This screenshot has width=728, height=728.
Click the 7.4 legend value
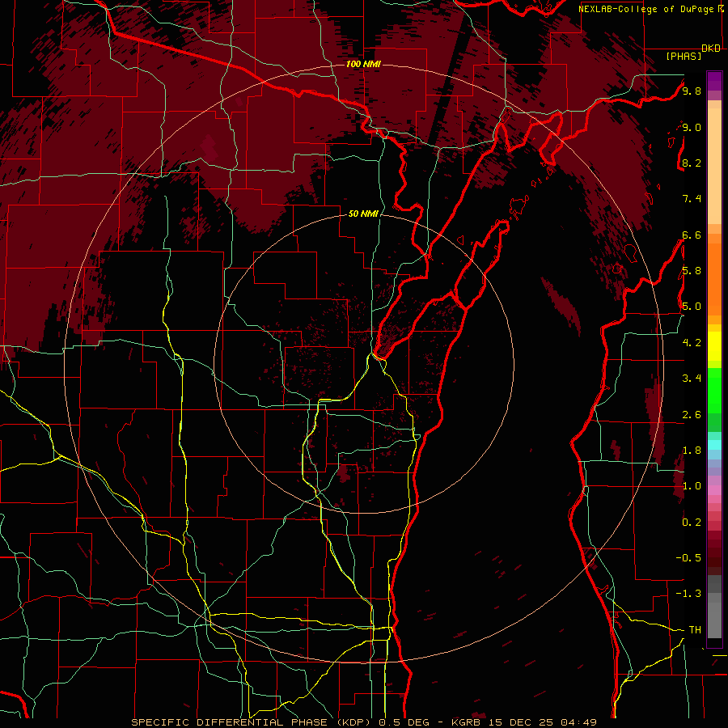coord(692,199)
